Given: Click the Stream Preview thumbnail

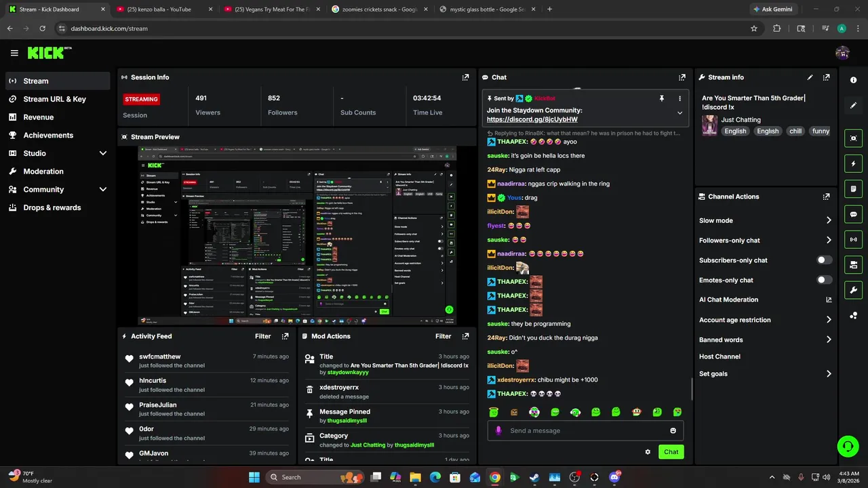Looking at the screenshot, I should (297, 235).
